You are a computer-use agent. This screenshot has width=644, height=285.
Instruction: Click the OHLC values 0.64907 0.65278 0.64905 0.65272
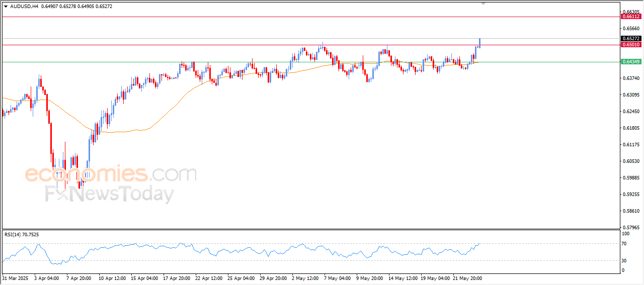click(x=77, y=7)
